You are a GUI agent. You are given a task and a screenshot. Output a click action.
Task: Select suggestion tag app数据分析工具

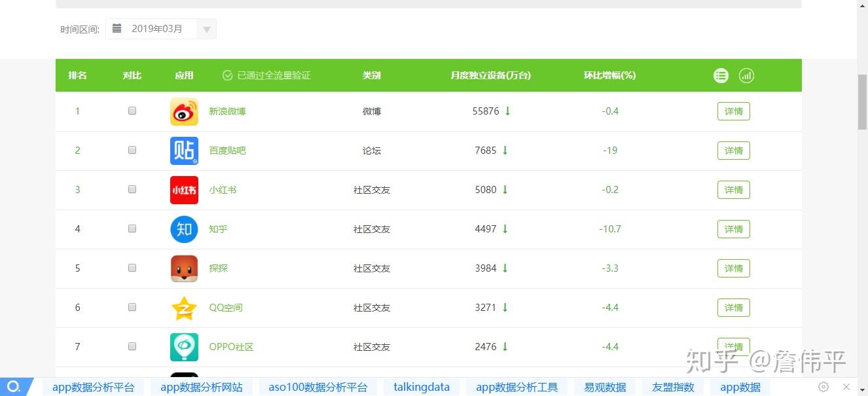(517, 387)
